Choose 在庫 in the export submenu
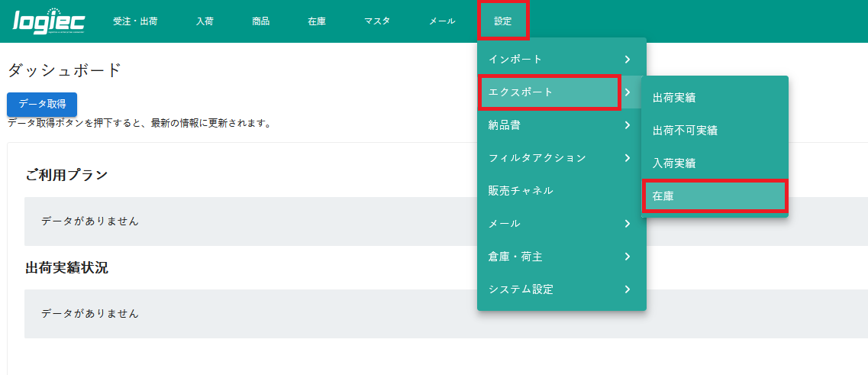This screenshot has width=868, height=375. pyautogui.click(x=714, y=197)
